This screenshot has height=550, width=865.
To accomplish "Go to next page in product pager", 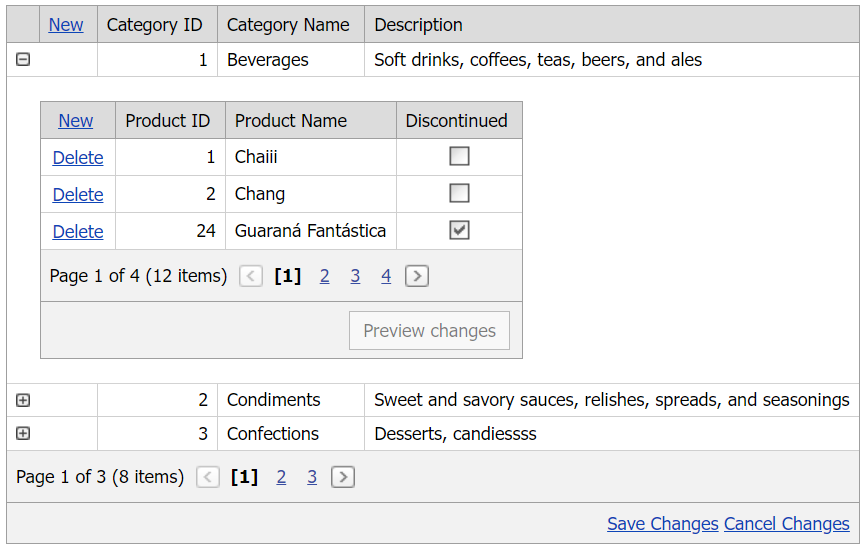I will click(417, 276).
